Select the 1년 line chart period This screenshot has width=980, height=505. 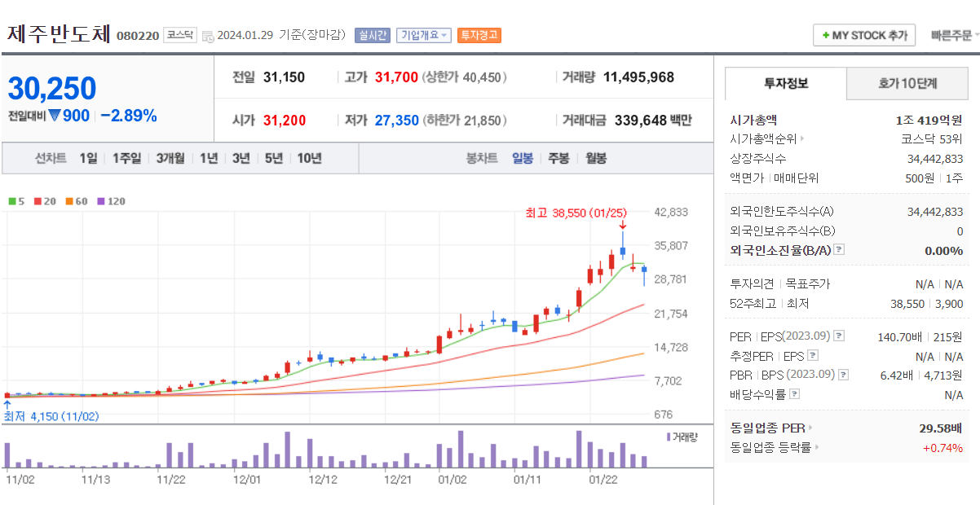[x=209, y=158]
